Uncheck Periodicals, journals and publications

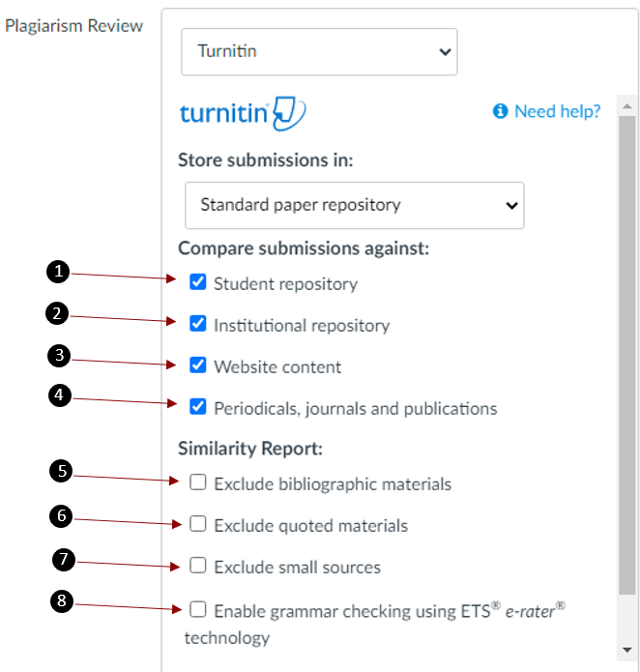tap(198, 407)
